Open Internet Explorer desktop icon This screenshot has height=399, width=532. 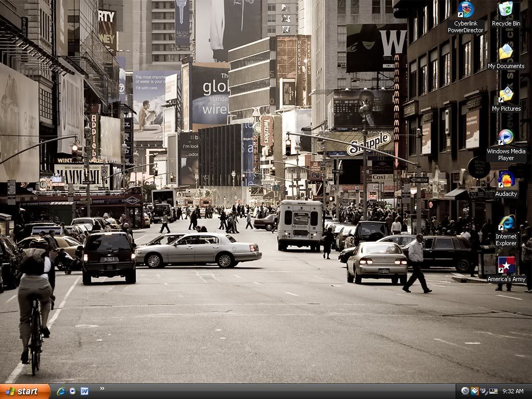pos(506,230)
